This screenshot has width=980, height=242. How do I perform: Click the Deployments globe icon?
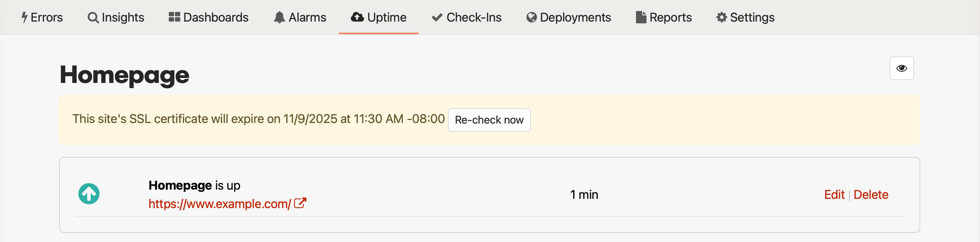point(531,17)
